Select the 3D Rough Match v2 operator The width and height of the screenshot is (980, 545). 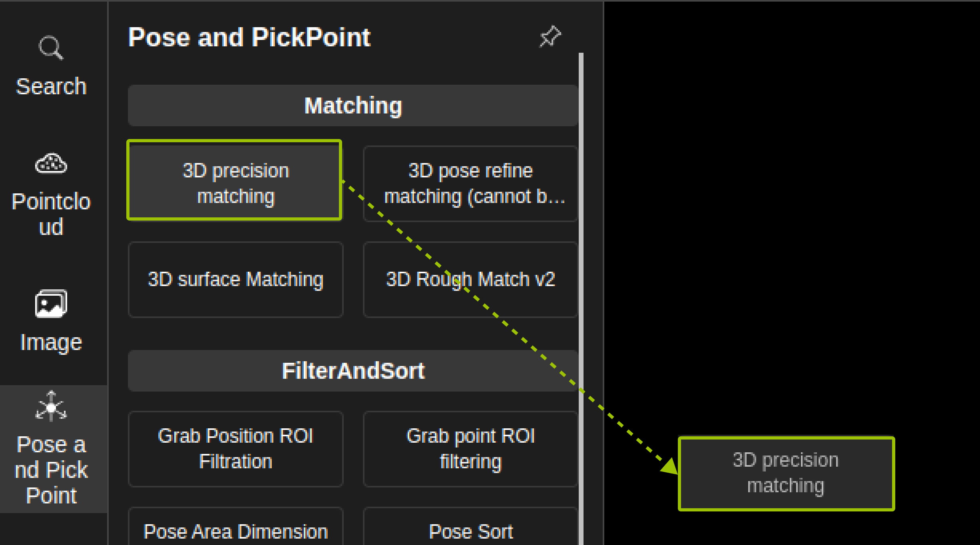coord(470,279)
